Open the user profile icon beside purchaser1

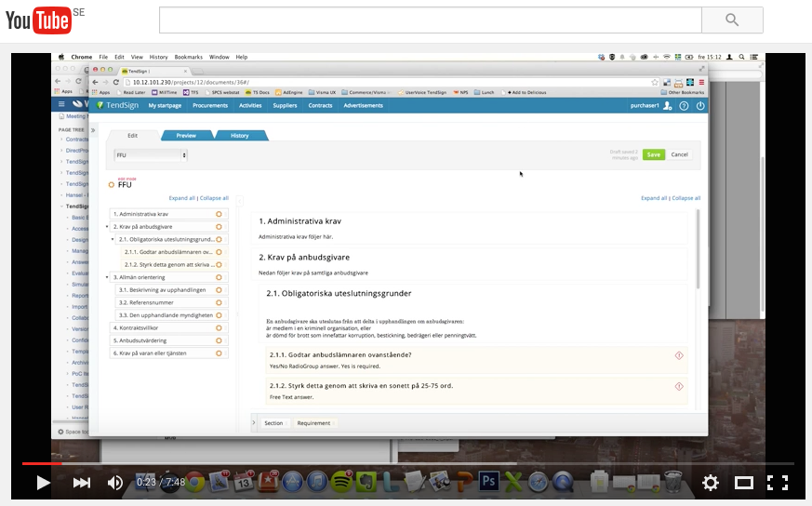[668, 106]
